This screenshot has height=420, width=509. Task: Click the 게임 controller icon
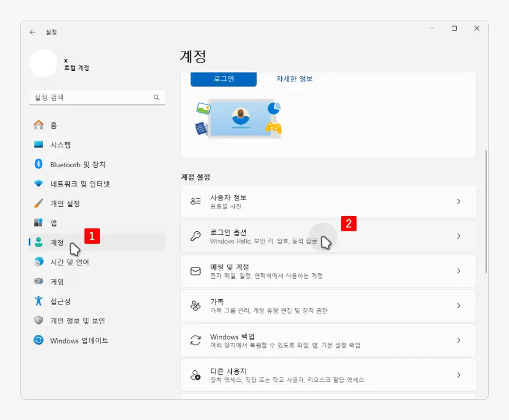pyautogui.click(x=39, y=281)
